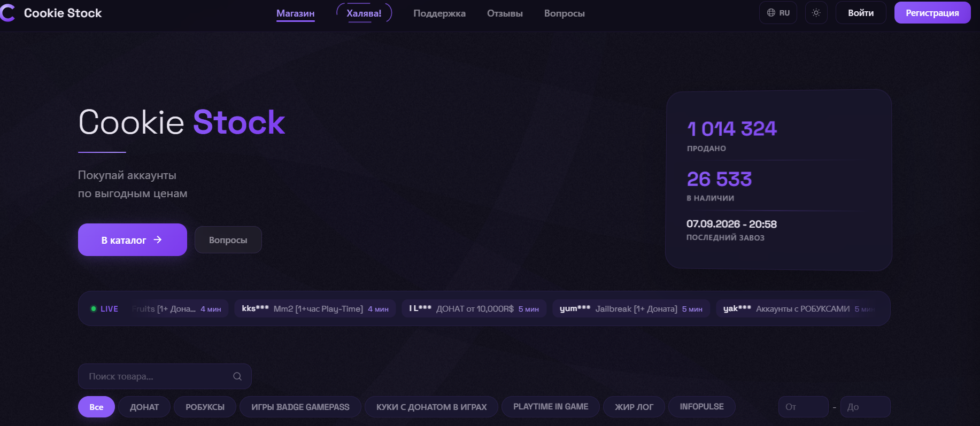Click the В каталог button
The width and height of the screenshot is (980, 426).
point(133,240)
